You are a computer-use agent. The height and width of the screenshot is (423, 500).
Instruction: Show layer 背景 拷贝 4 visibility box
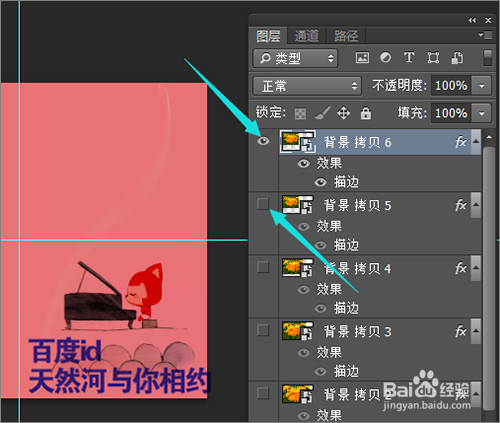click(263, 267)
